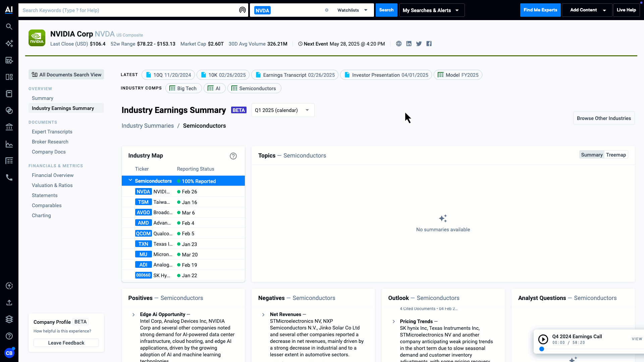Play the Q4 2024 Earnings Call audio

(x=543, y=339)
